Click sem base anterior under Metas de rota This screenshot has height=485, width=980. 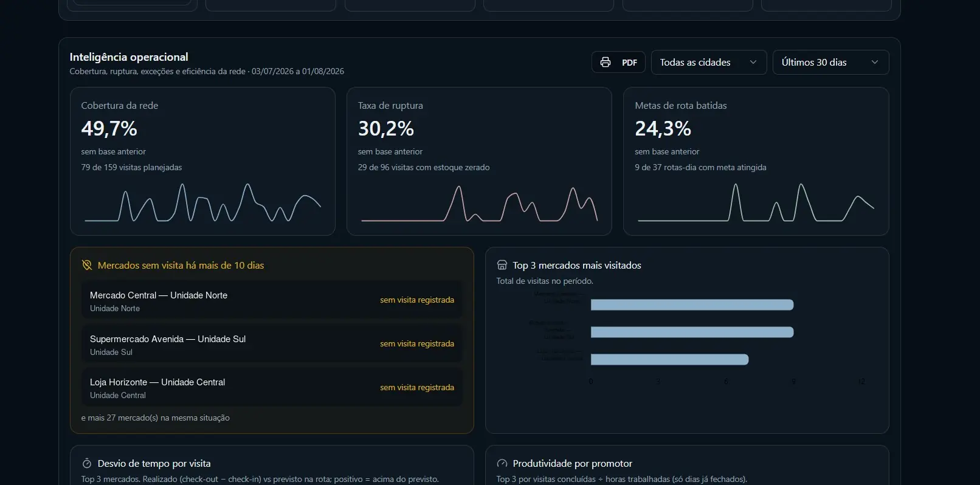tap(668, 152)
